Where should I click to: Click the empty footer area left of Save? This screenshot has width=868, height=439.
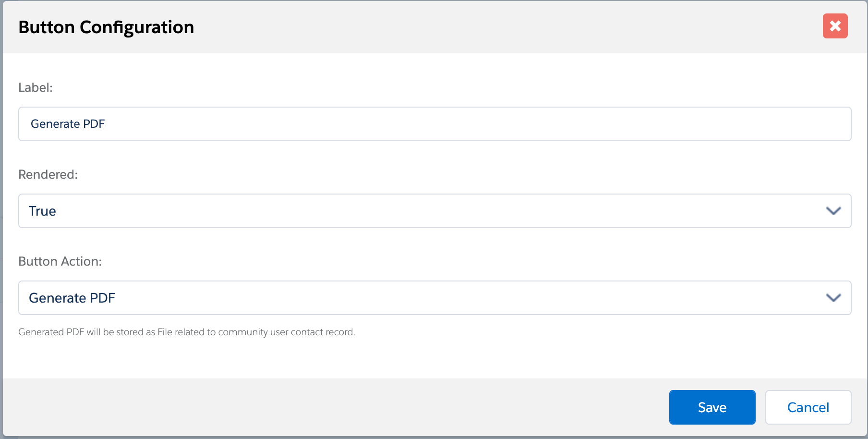(336, 407)
